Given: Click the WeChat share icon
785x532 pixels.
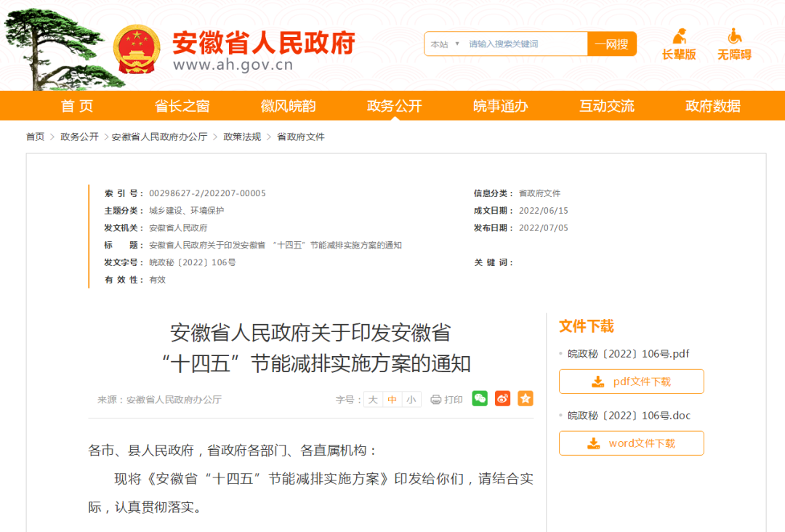Looking at the screenshot, I should pos(480,398).
